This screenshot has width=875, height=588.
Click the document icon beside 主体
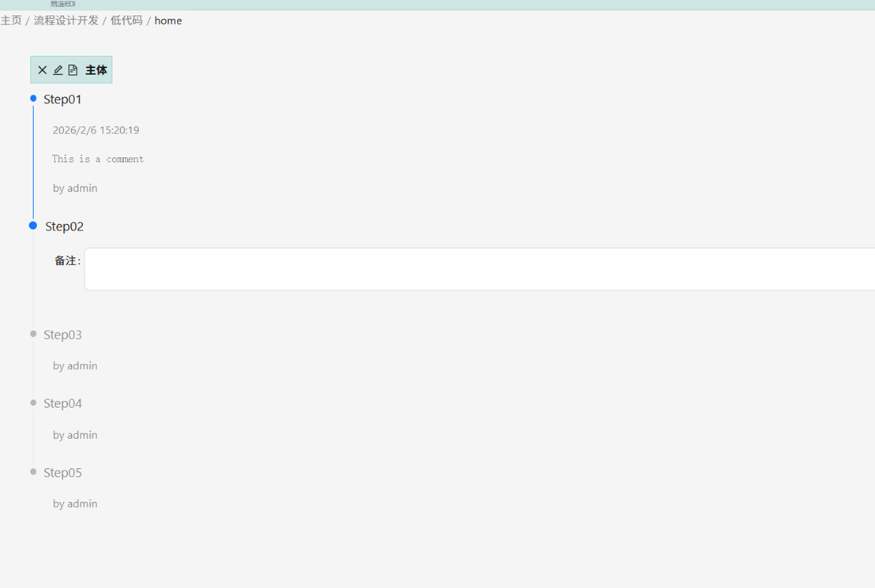tap(73, 70)
